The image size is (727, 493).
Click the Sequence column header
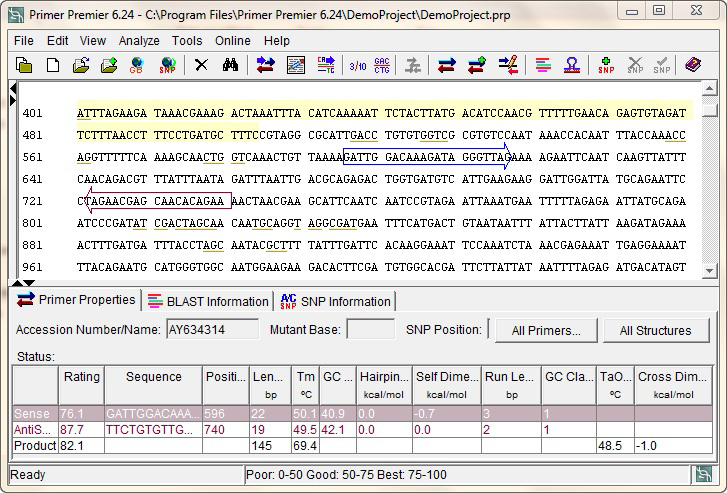pos(153,385)
